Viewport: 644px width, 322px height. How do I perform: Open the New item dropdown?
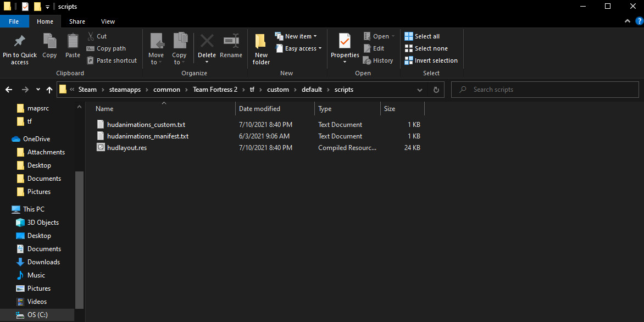pos(296,36)
